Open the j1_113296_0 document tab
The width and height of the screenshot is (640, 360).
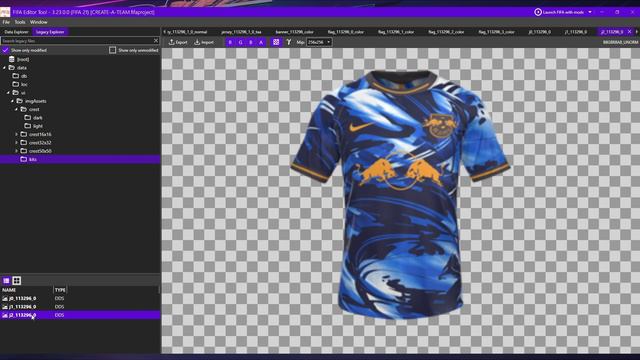coord(576,32)
